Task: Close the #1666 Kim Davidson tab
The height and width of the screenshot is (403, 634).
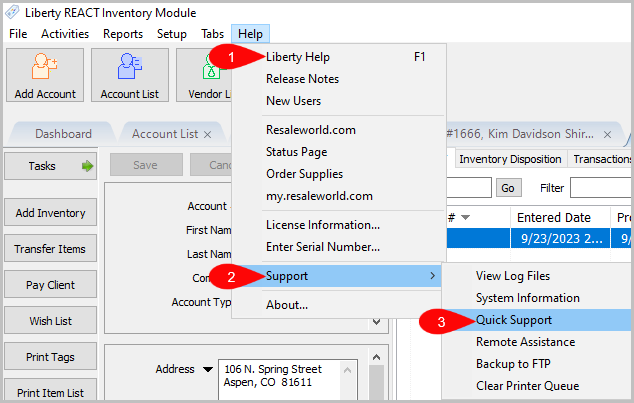Action: click(x=607, y=135)
